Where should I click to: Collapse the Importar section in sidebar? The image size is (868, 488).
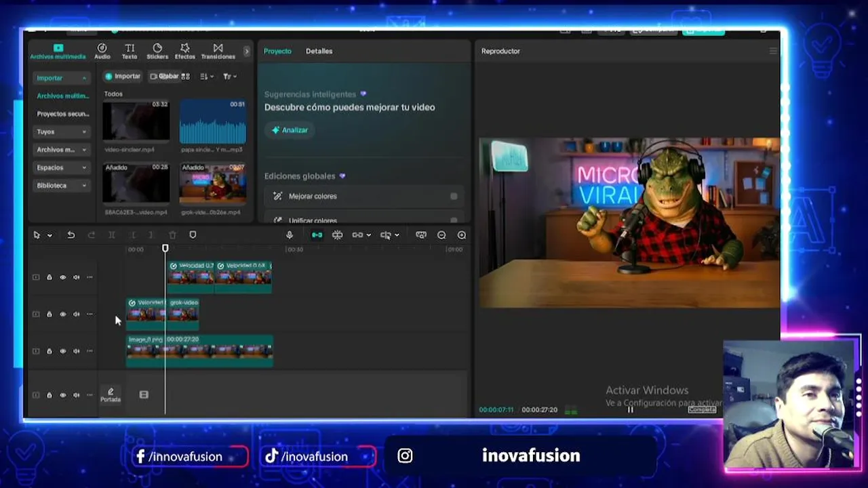click(84, 79)
